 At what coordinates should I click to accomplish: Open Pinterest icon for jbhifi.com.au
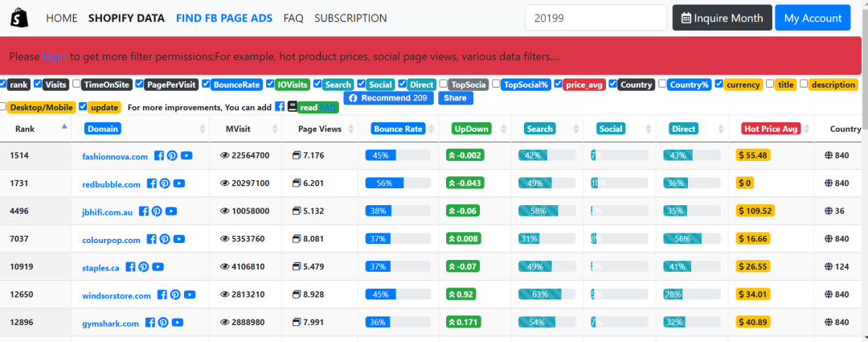(157, 211)
